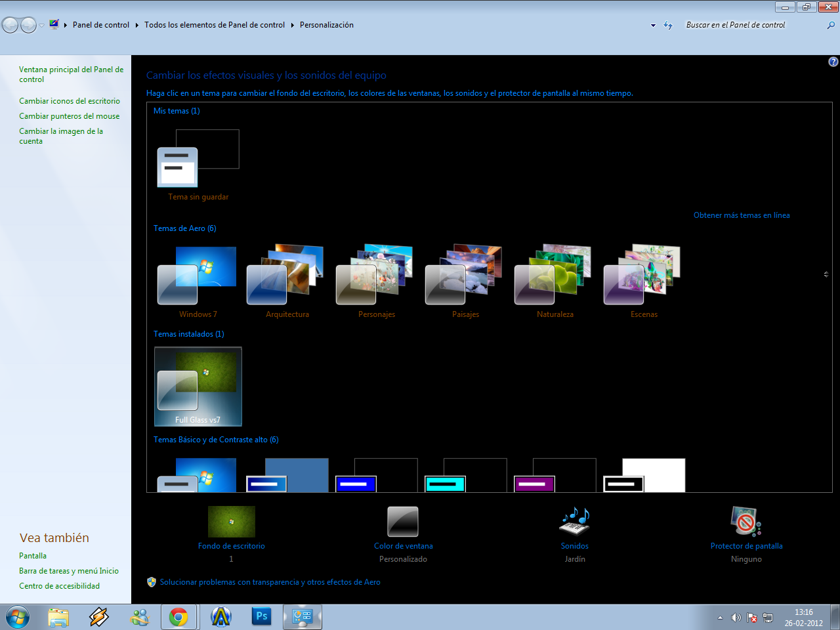
Task: Select the blue-window high contrast theme
Action: tap(376, 475)
